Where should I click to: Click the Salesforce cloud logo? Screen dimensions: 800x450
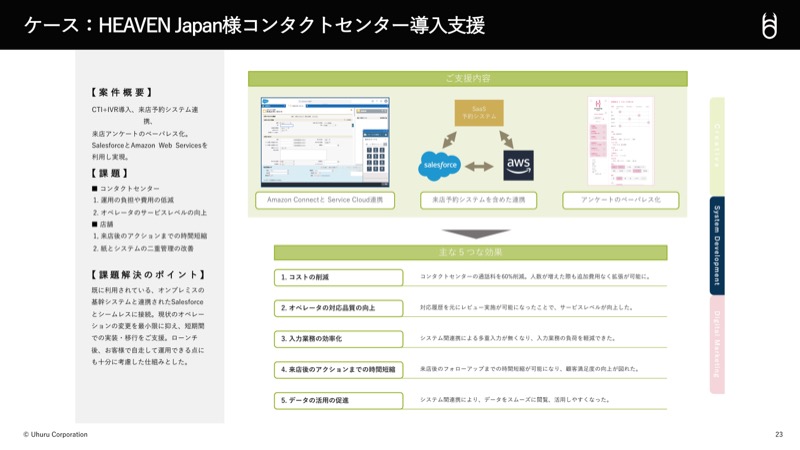[x=439, y=166]
